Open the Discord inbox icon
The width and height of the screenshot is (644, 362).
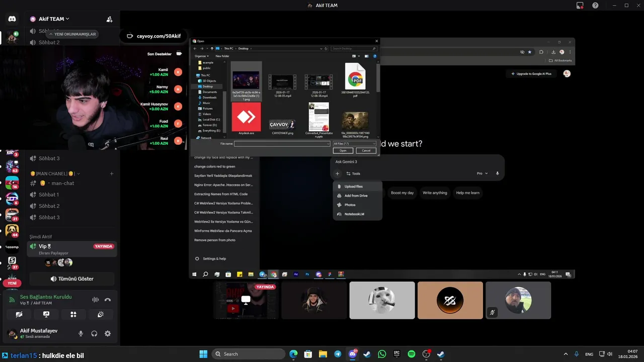580,6
